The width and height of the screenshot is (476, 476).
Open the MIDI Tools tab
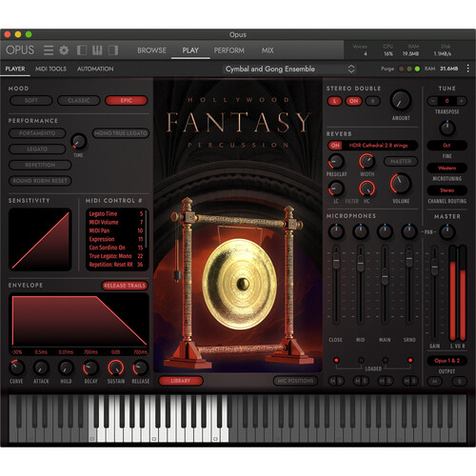point(50,69)
